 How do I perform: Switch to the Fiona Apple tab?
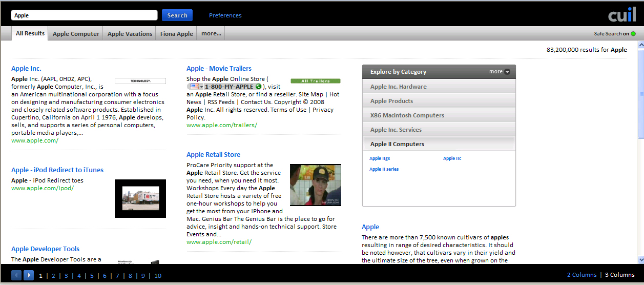[x=177, y=34]
